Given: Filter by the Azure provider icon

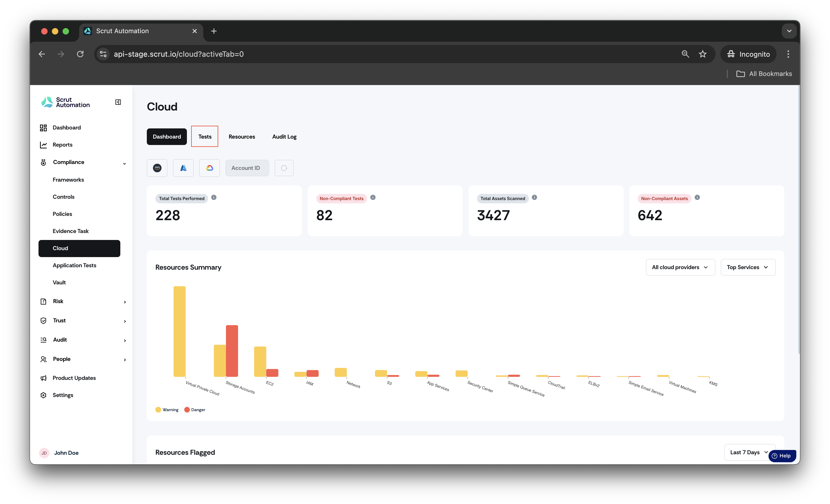Looking at the screenshot, I should coord(183,168).
